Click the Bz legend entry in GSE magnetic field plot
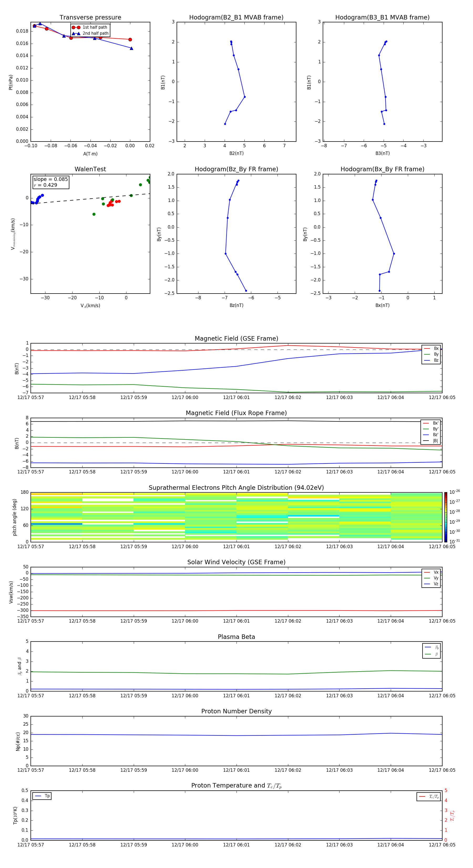 (431, 360)
